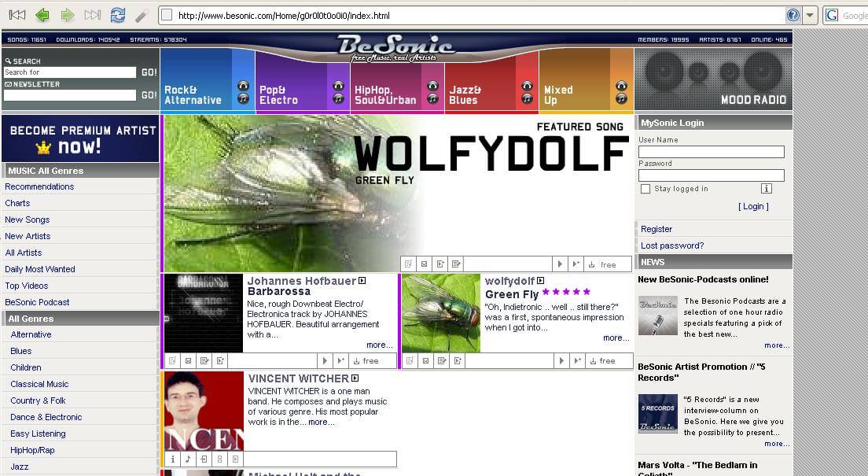Click the info icon under Vincent Witcher
The width and height of the screenshot is (868, 476).
[173, 459]
